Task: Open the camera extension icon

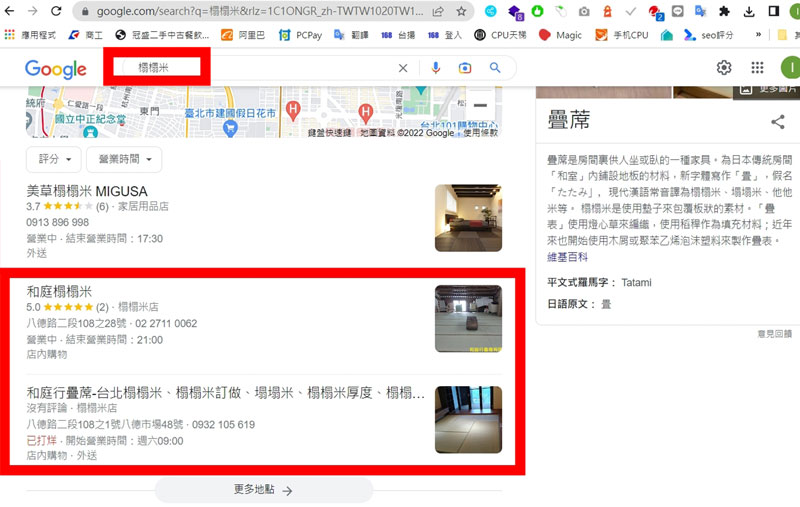Action: pos(584,11)
